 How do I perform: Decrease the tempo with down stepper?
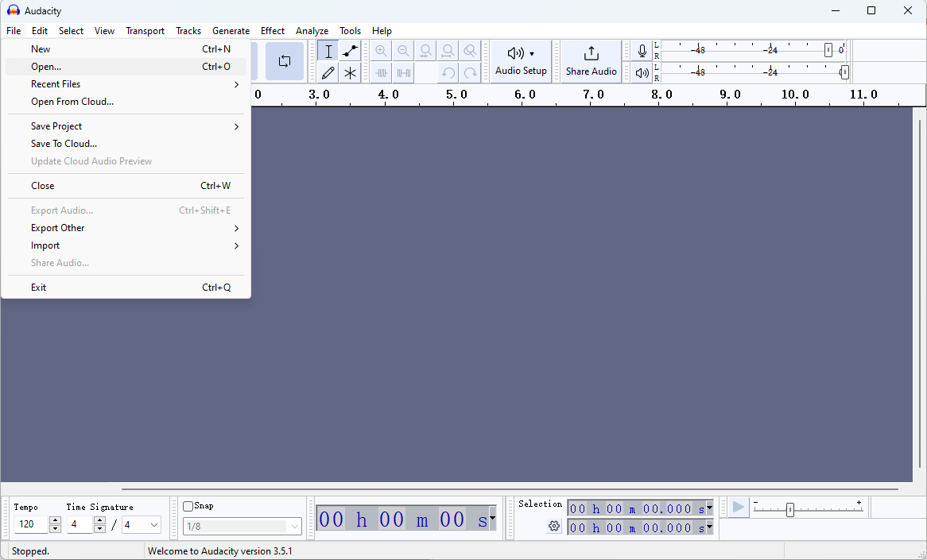click(55, 529)
